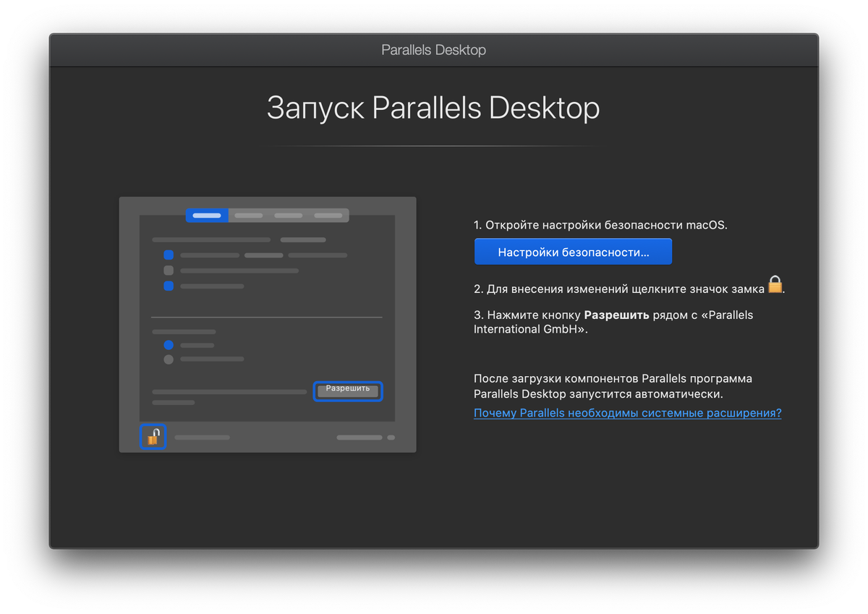Screen dimensions: 868x614
Task: Click step 3 text Нажмите кнопку Разрешить
Action: (613, 322)
